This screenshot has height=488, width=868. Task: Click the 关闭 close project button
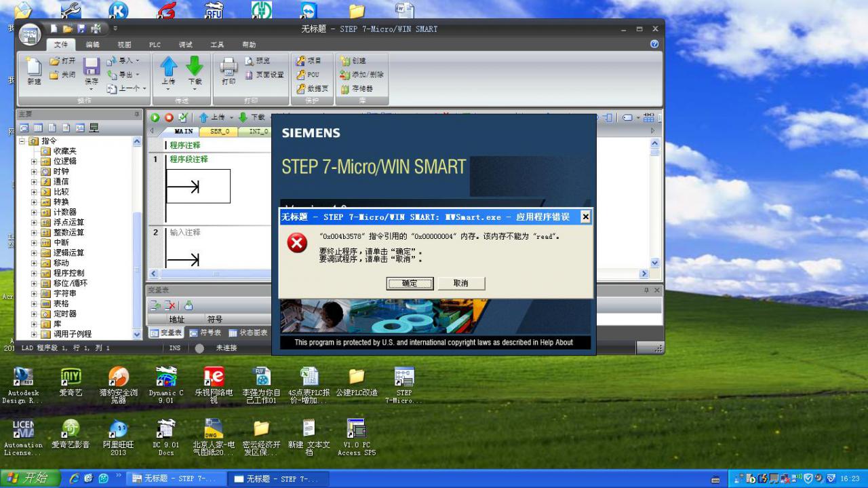63,75
